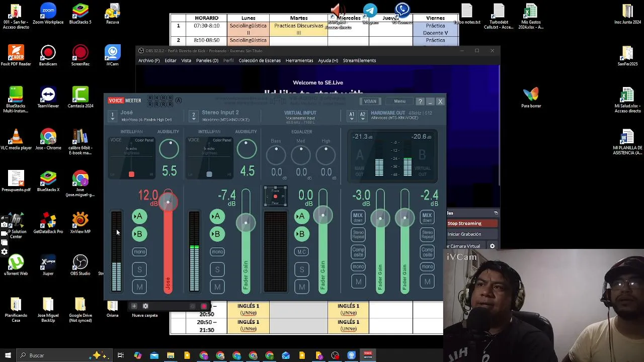Open Windows Start menu
This screenshot has width=644, height=362.
(8, 355)
